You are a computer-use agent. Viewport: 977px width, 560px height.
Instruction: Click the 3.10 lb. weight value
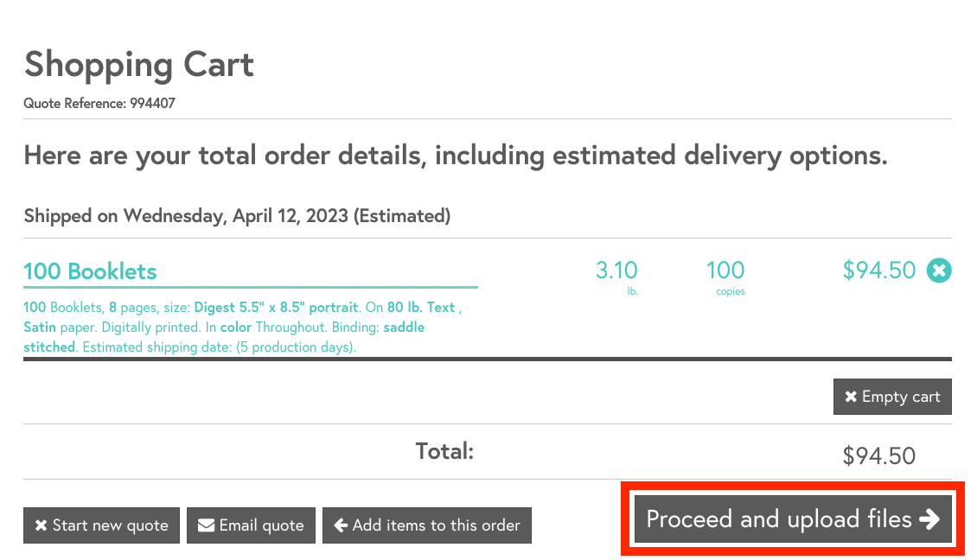point(616,270)
